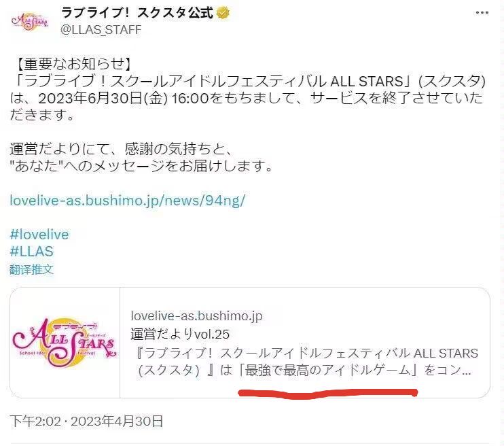Image resolution: width=504 pixels, height=446 pixels.
Task: Open the ラブライブ! スクスタ公式 display name
Action: pos(137,13)
